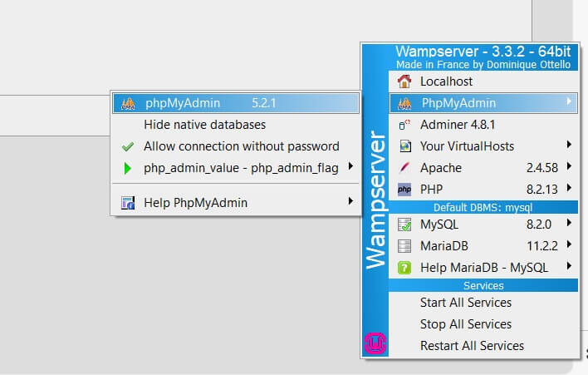Expand the PHP 8.2.13 submenu arrow

tap(569, 187)
